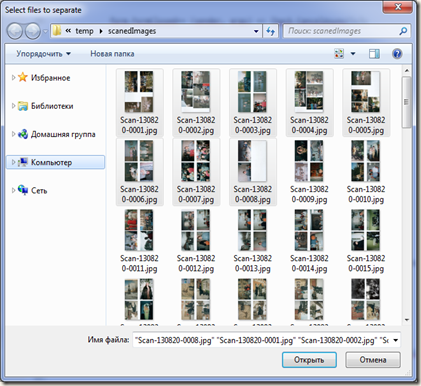Image resolution: width=421 pixels, height=386 pixels.
Task: Expand the Сеть tree node
Action: point(13,190)
